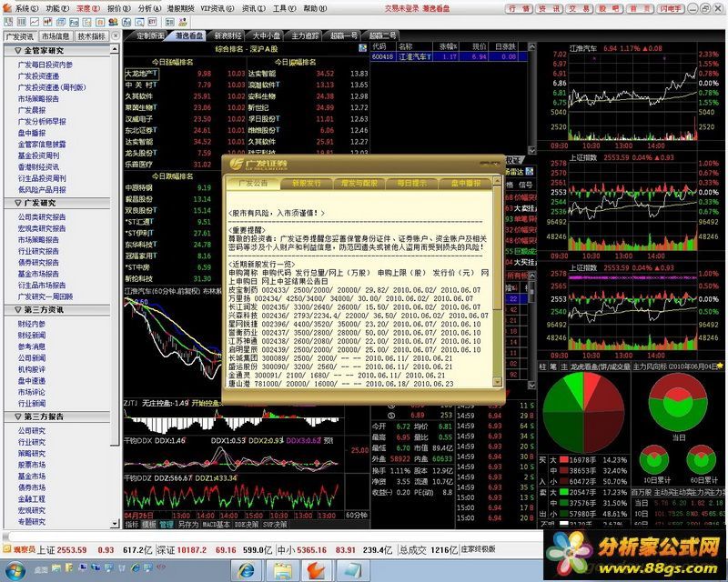Click the 观察员 icon in the status bar
The image size is (728, 582).
6,549
